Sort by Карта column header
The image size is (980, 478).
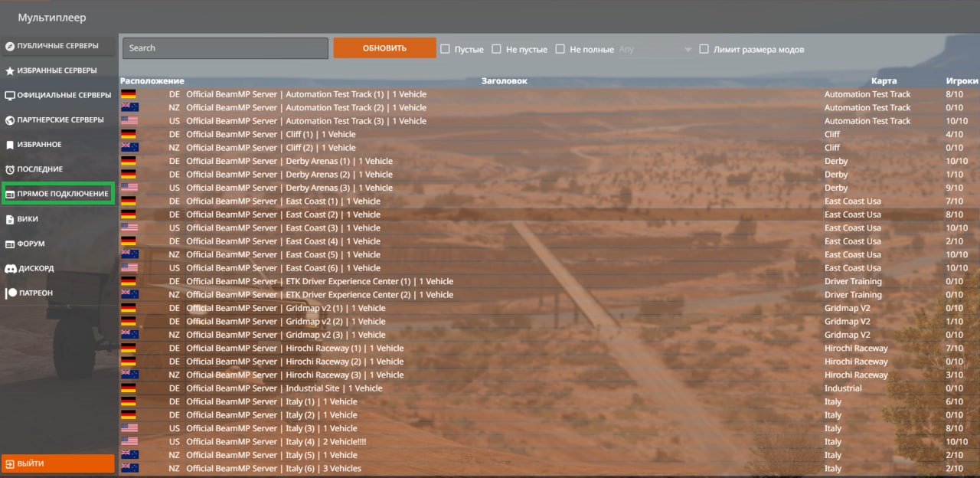[x=884, y=81]
